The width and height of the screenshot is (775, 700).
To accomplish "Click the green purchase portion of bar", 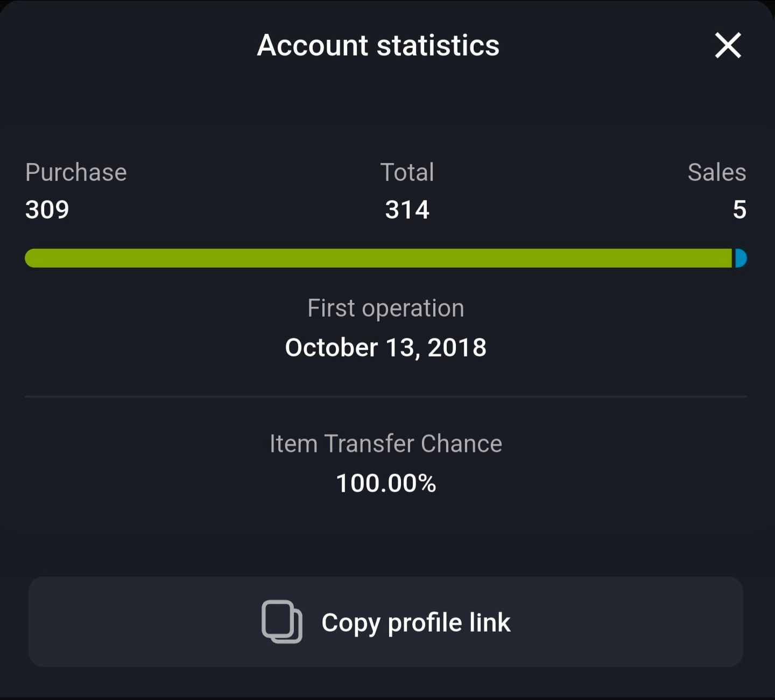I will click(378, 258).
